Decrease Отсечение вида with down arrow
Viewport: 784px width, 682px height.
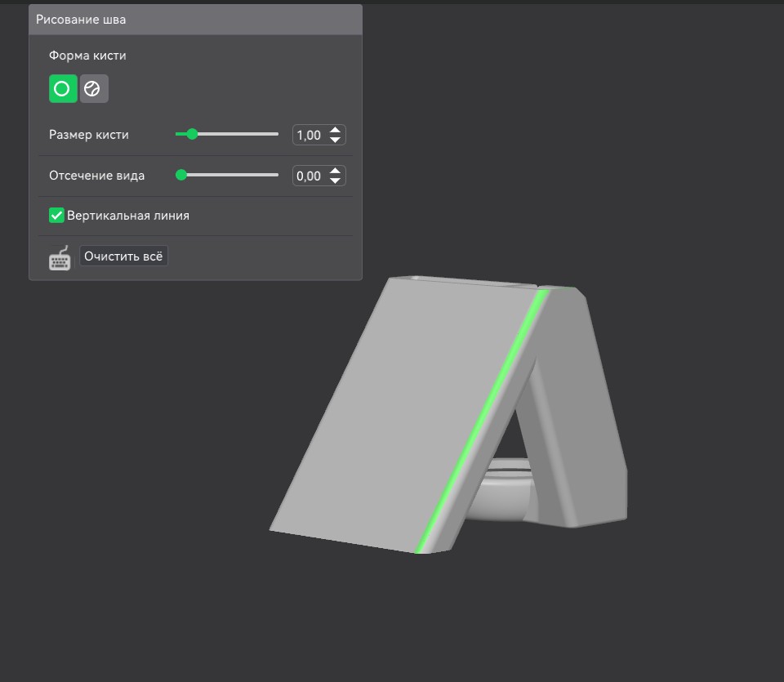(x=335, y=181)
